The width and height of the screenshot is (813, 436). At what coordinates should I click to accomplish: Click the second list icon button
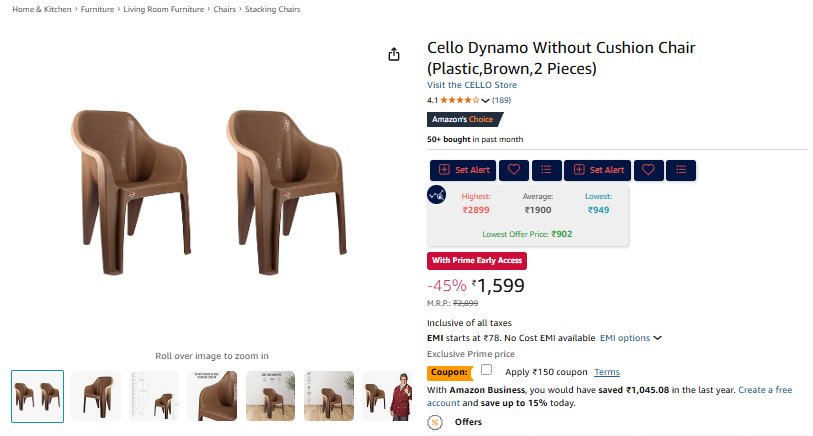[680, 170]
